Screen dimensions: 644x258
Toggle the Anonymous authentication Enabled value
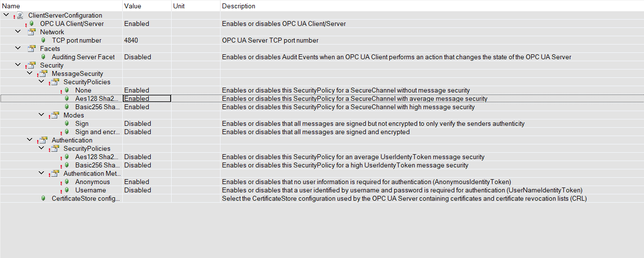136,182
